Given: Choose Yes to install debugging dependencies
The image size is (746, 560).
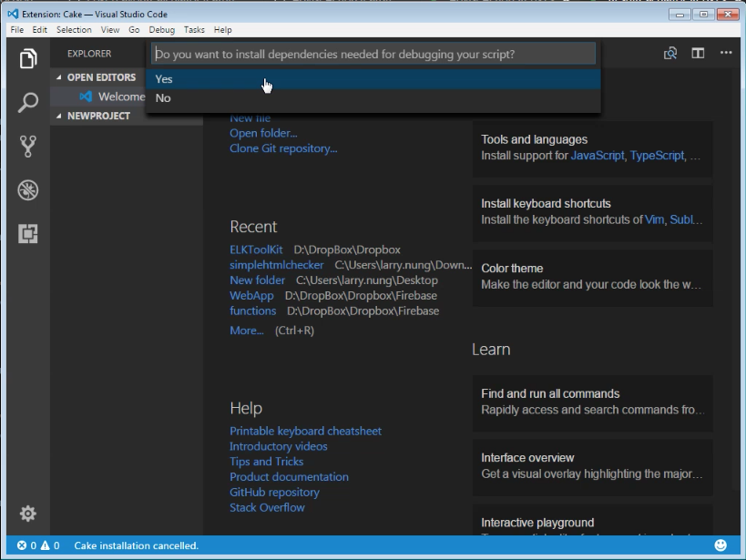Looking at the screenshot, I should tap(373, 79).
